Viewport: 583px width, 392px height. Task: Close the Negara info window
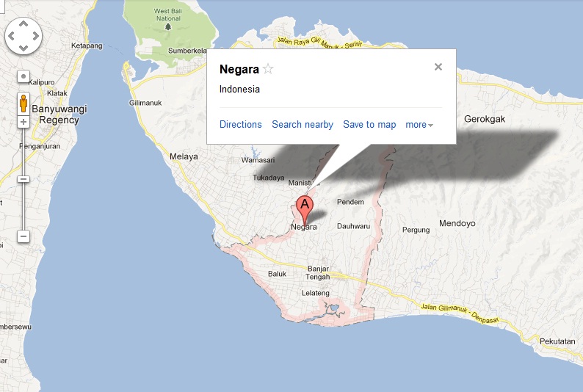pos(438,67)
